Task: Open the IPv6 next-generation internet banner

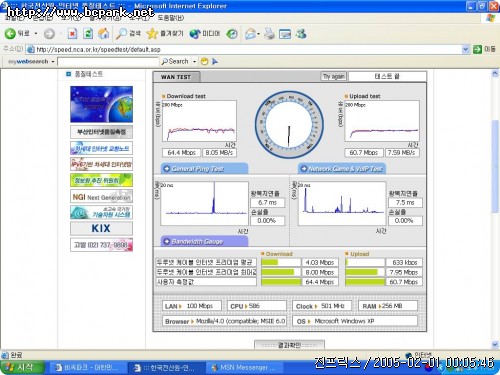Action: pos(101,164)
